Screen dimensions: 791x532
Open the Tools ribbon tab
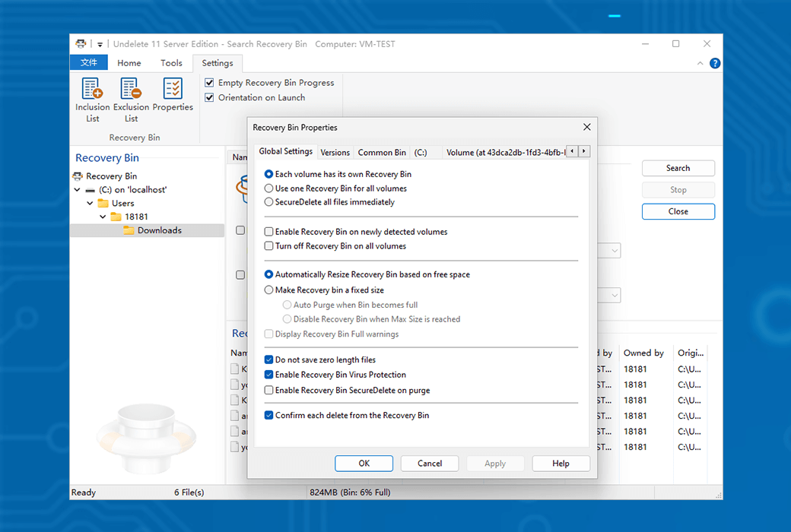coord(171,63)
